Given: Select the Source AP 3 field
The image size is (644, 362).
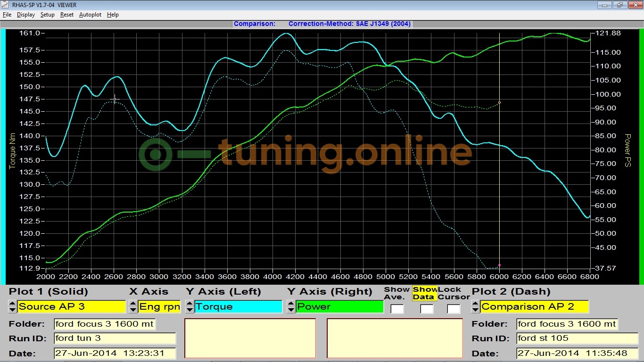Looking at the screenshot, I should point(72,306).
